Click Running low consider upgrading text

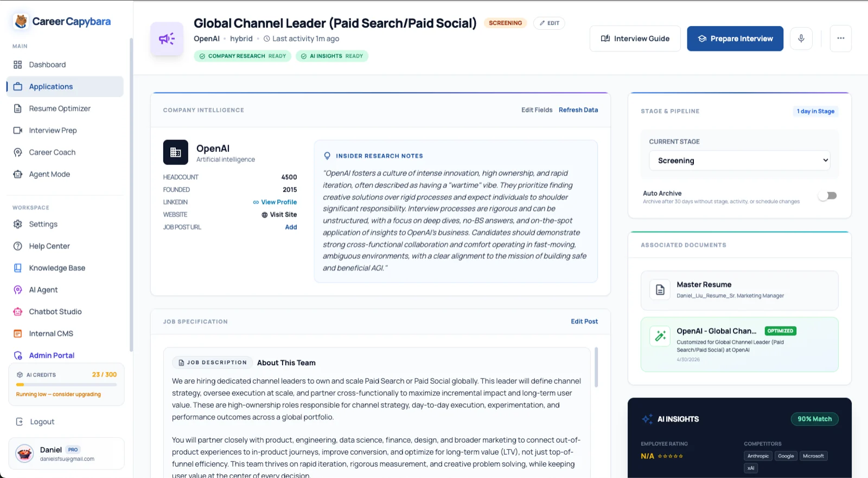59,394
